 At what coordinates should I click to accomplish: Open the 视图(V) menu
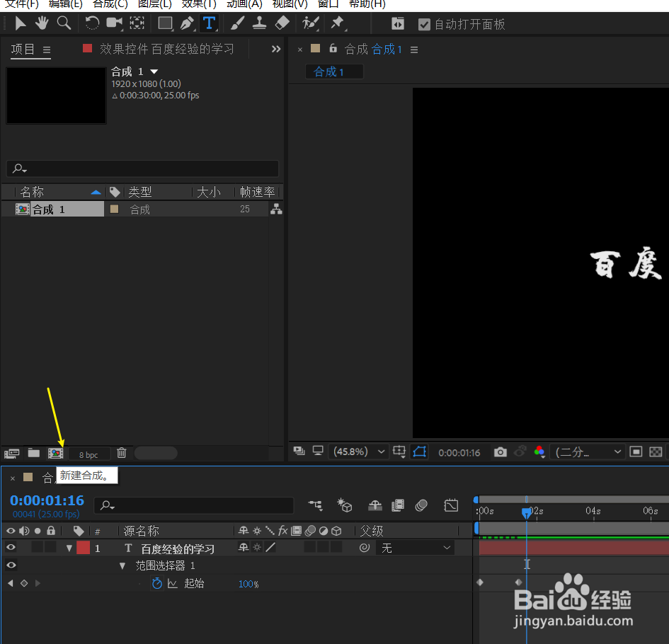pyautogui.click(x=290, y=4)
